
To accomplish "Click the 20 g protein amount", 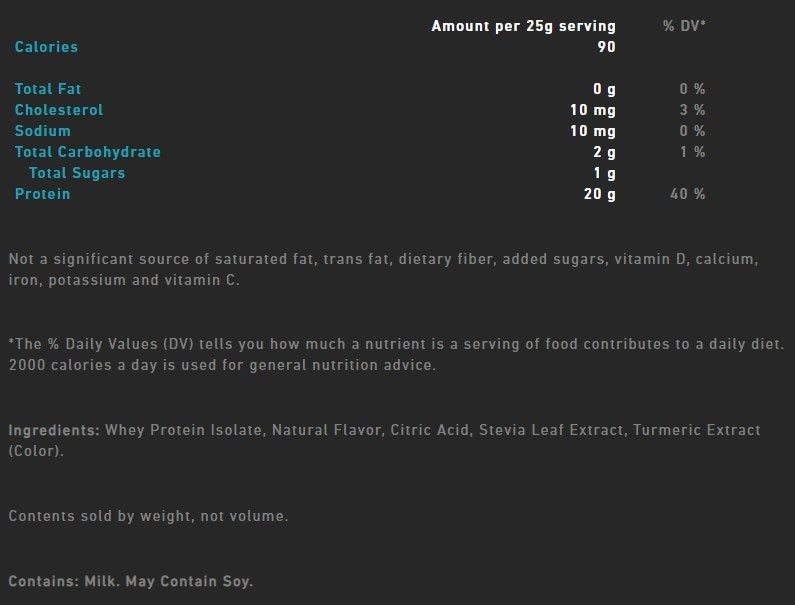I will click(599, 194).
